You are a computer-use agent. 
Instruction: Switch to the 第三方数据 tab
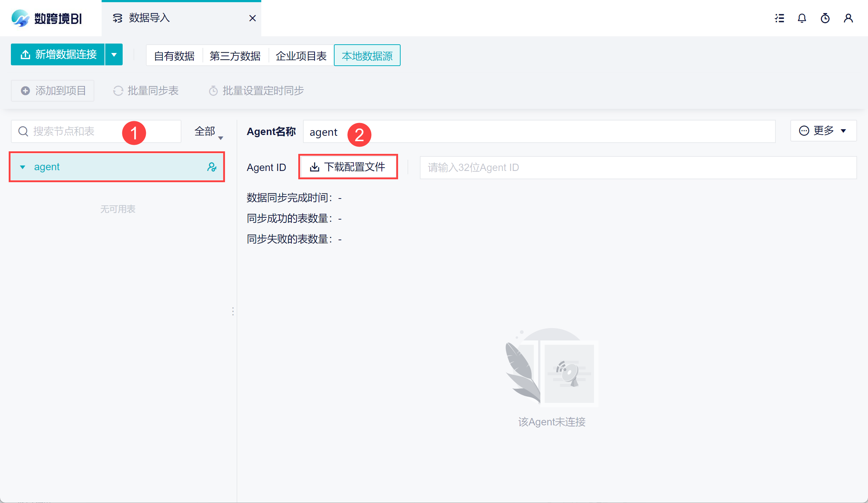pos(235,56)
